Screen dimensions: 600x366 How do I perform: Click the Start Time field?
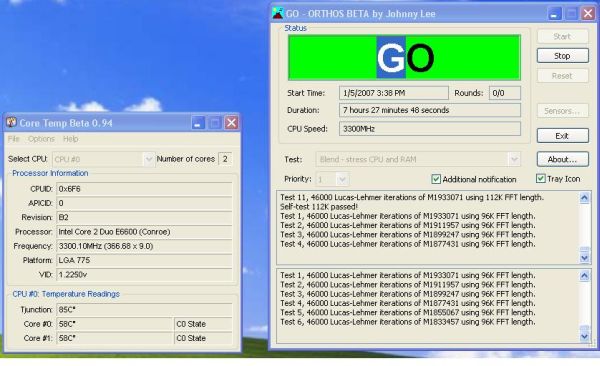click(x=394, y=93)
